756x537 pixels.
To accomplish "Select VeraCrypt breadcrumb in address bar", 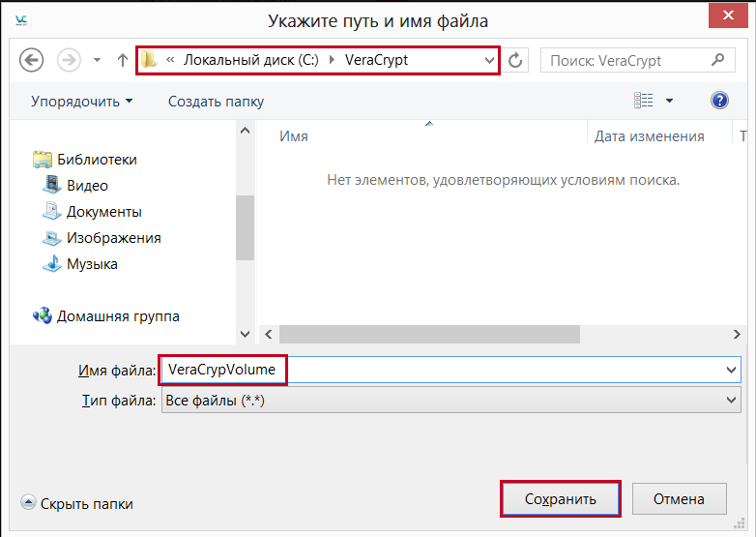I will pos(376,60).
